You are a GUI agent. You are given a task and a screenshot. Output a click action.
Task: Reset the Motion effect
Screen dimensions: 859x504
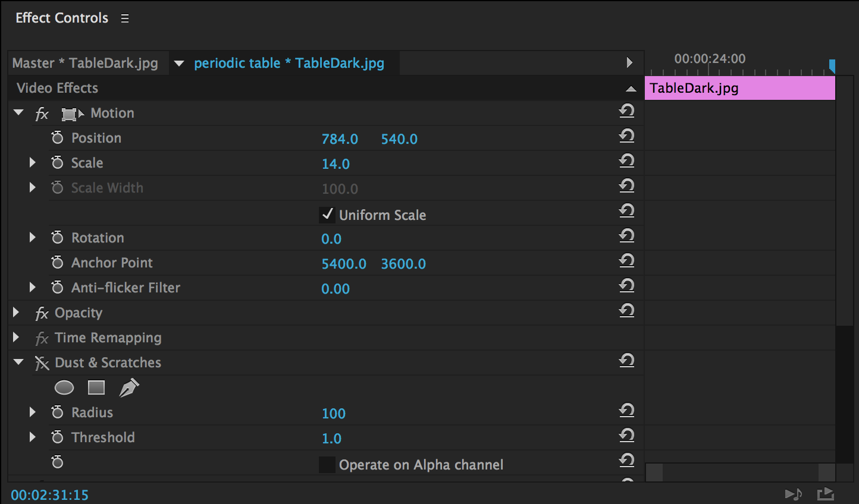pyautogui.click(x=626, y=111)
